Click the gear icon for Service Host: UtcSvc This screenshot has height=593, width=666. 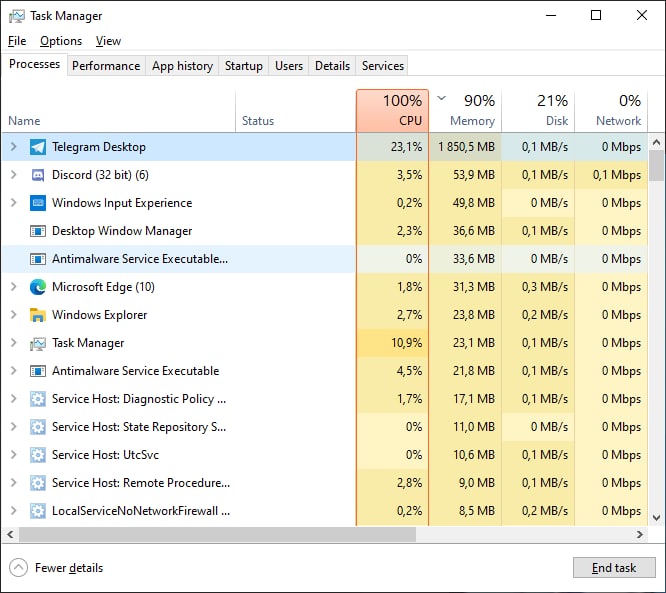pos(38,455)
